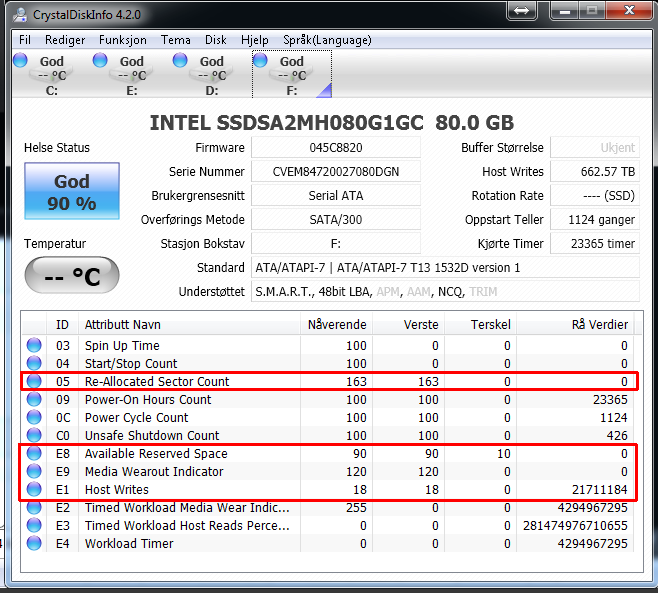Click the status orb of Unsafe Shutdown Count
Screen dimensions: 658x593
click(34, 435)
